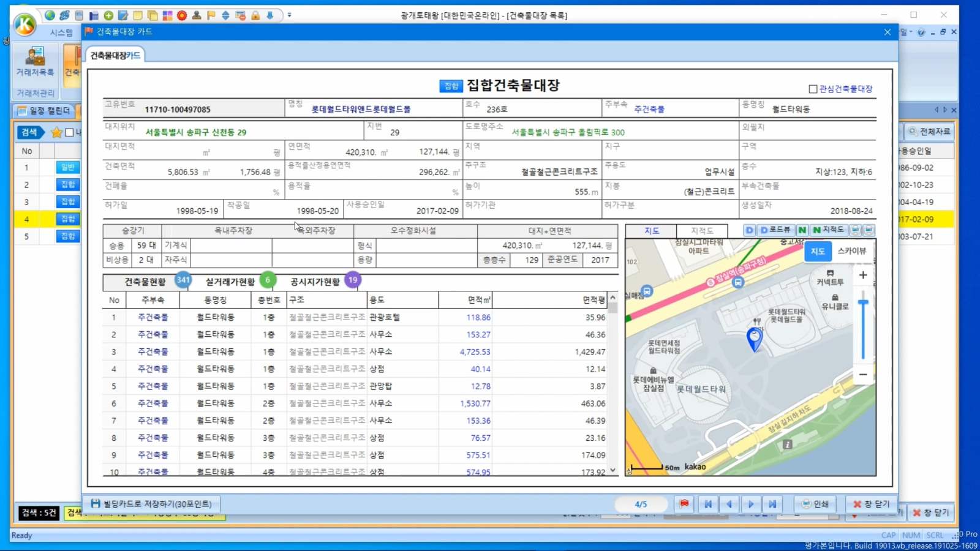Advance to the next building record
Image resolution: width=980 pixels, height=551 pixels.
751,504
